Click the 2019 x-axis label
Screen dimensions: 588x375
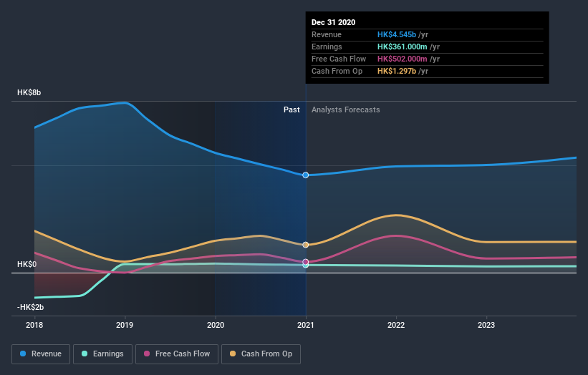pyautogui.click(x=125, y=325)
